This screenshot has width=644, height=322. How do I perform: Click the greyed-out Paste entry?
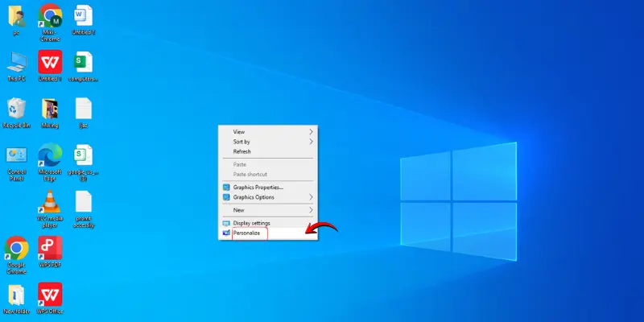coord(268,164)
